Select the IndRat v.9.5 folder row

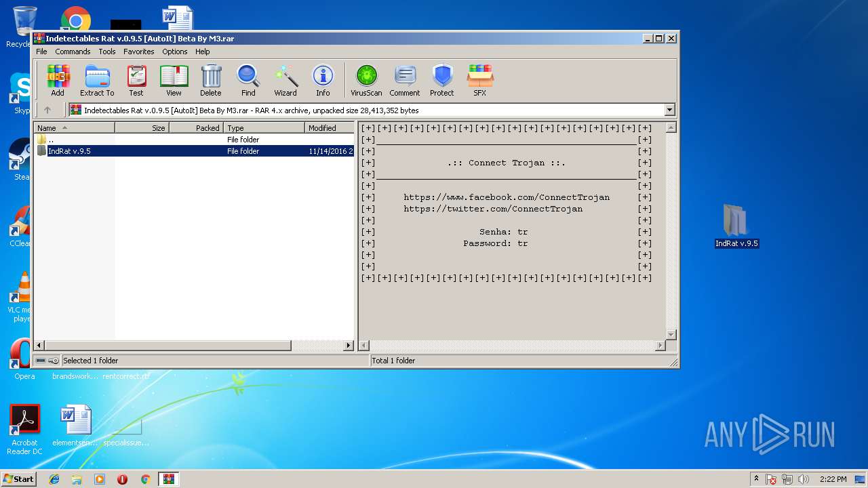195,151
